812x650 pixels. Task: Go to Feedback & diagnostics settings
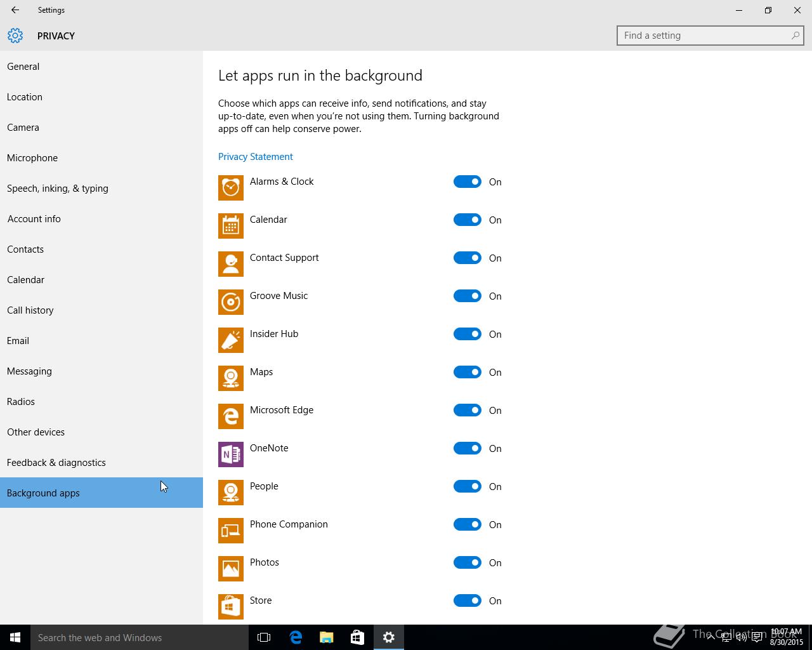[56, 463]
